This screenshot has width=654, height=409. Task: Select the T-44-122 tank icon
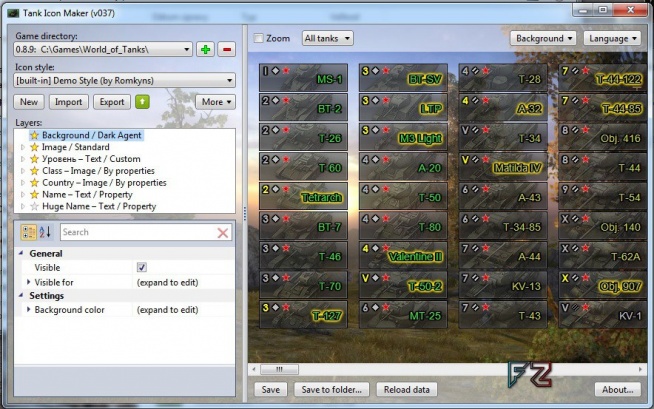point(603,78)
